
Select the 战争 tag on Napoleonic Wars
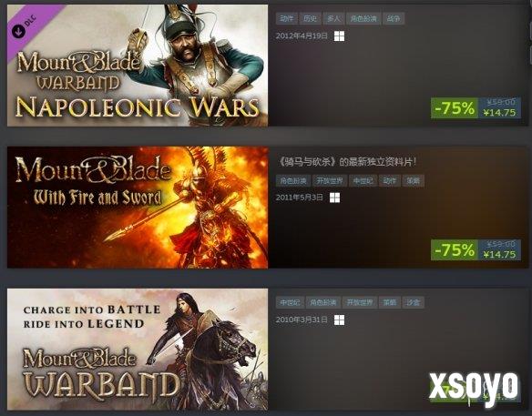pos(394,18)
